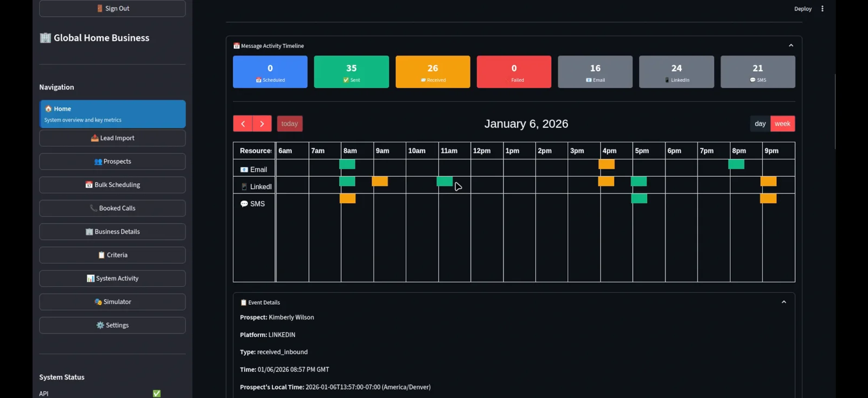Switch timeline to week view

coord(782,124)
